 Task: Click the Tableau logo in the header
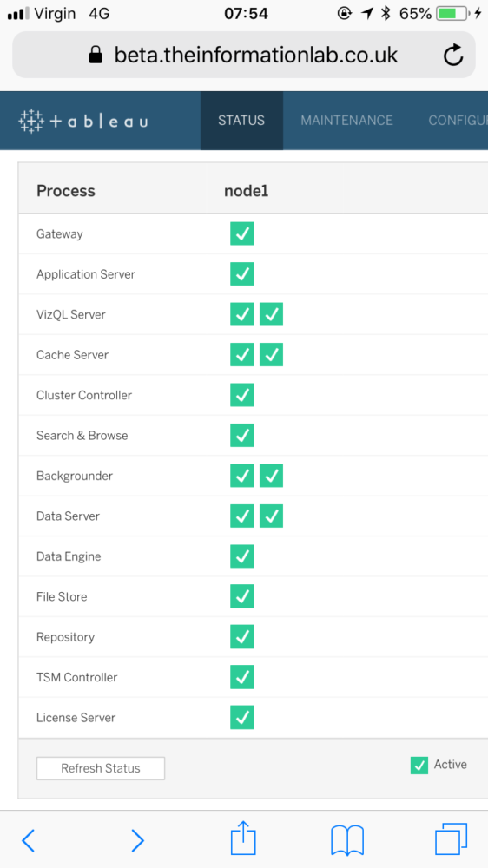click(x=83, y=121)
